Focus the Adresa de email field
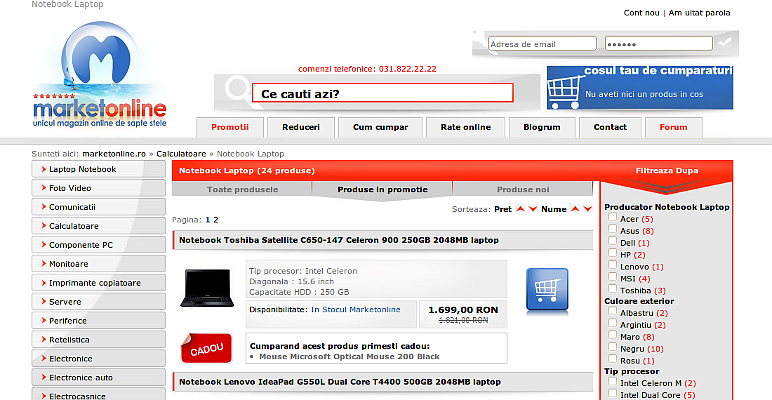772x400 pixels. (542, 44)
